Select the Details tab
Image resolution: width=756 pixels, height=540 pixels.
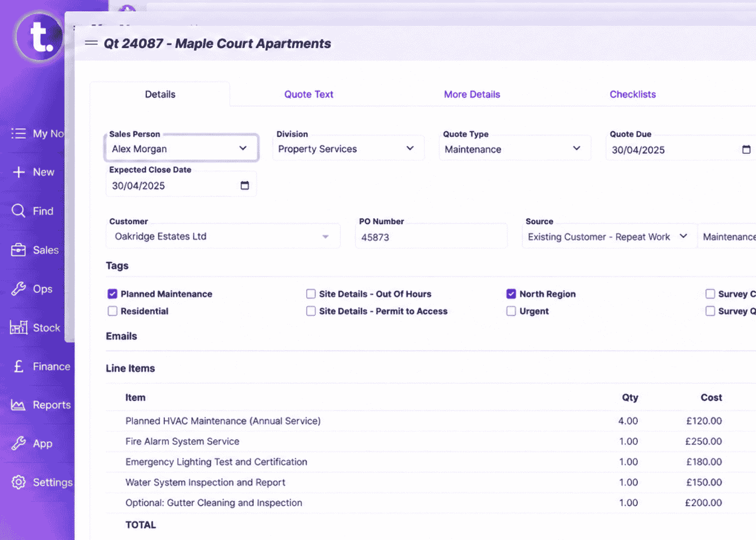point(160,94)
